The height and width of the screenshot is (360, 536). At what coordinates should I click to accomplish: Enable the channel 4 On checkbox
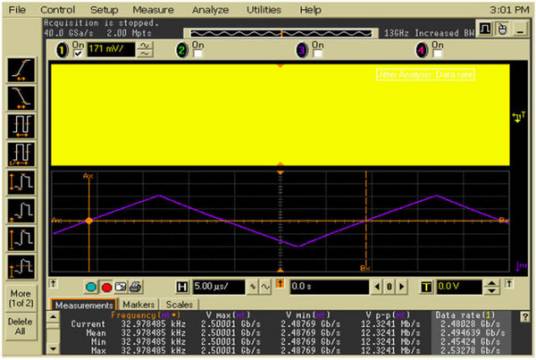[438, 54]
